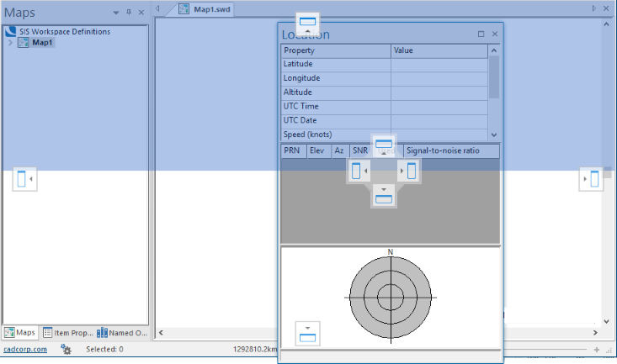Open the Maps panel dropdown arrow

coord(115,13)
